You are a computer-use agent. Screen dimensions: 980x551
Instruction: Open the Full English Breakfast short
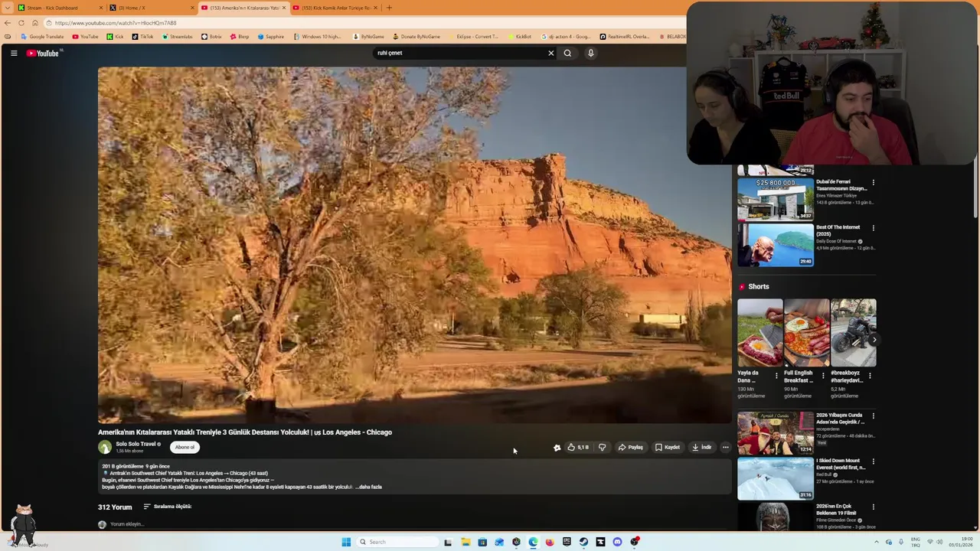(x=806, y=333)
